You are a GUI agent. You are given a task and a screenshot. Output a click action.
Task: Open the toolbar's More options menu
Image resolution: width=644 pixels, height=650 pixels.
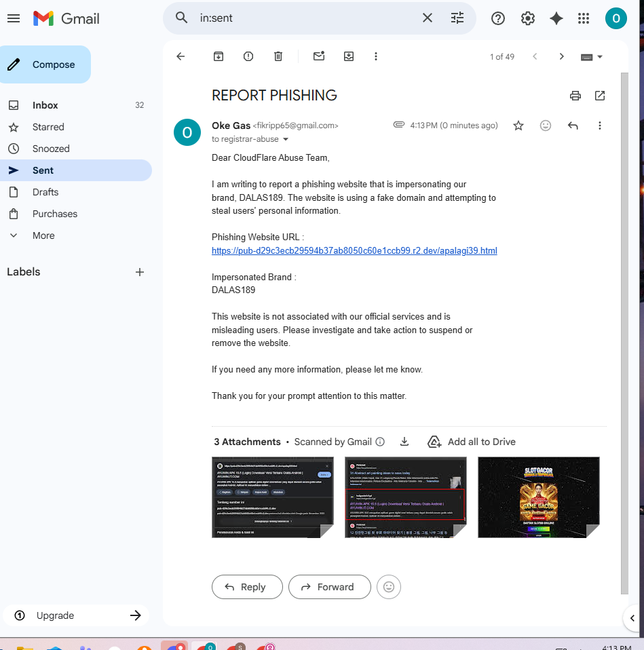tap(376, 56)
